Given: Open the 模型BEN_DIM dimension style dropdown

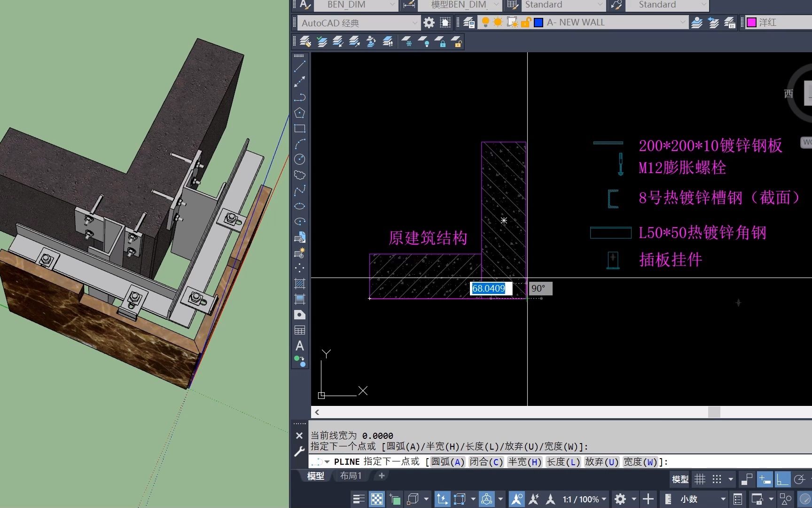Looking at the screenshot, I should pos(459,5).
